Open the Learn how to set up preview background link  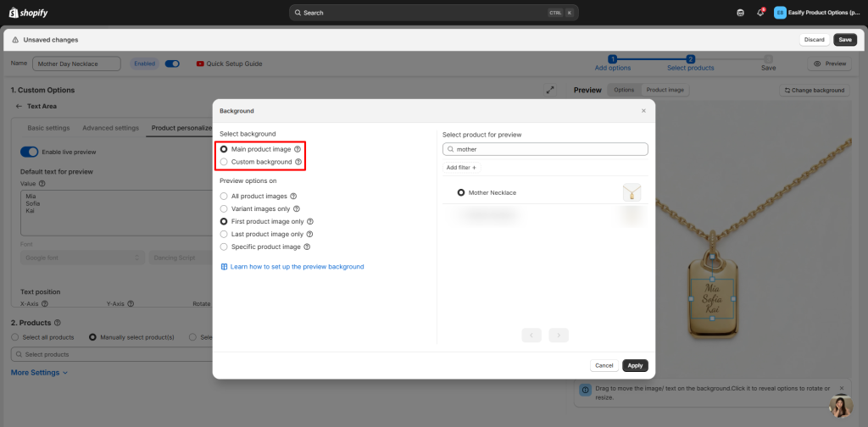297,266
